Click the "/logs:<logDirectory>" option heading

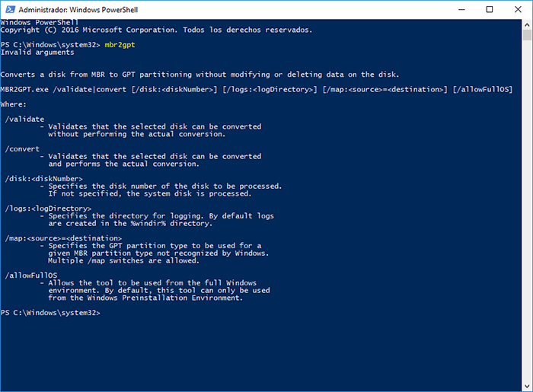[47, 209]
